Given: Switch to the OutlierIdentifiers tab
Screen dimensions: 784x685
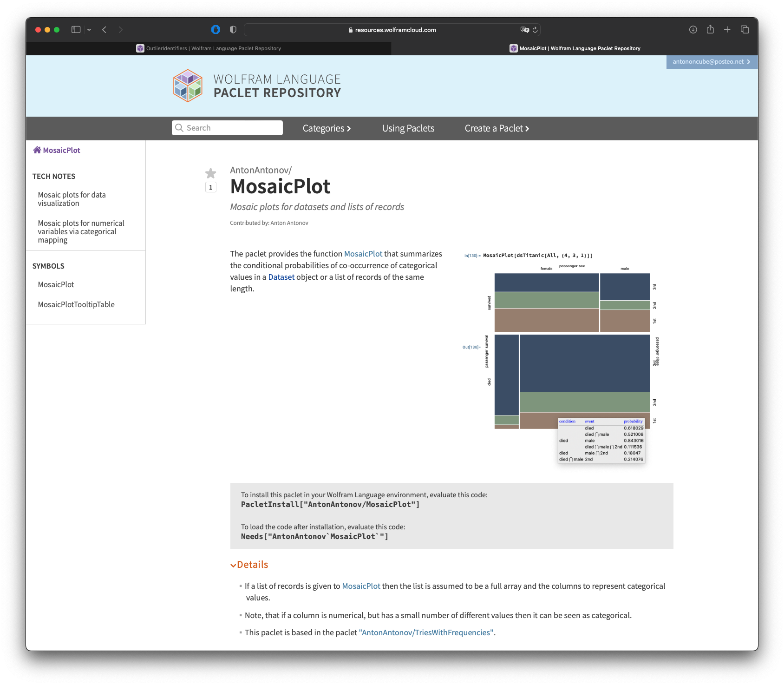Looking at the screenshot, I should pyautogui.click(x=209, y=48).
